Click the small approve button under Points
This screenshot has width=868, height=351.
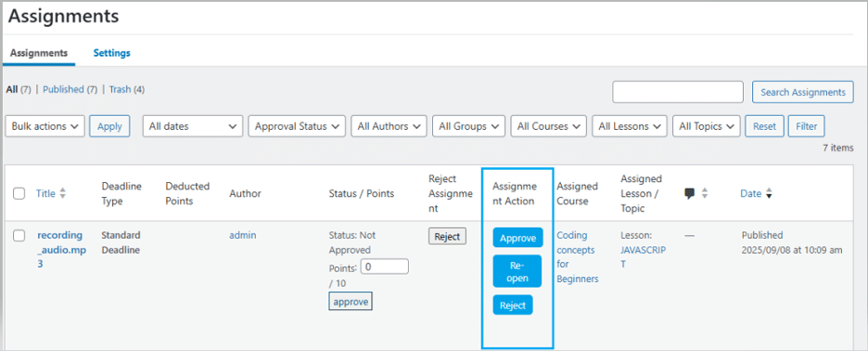click(351, 302)
